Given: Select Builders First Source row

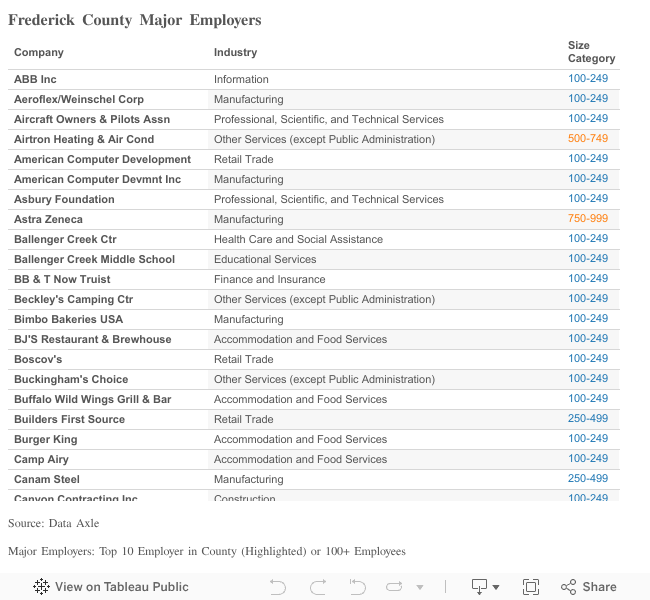Looking at the screenshot, I should pos(314,419).
